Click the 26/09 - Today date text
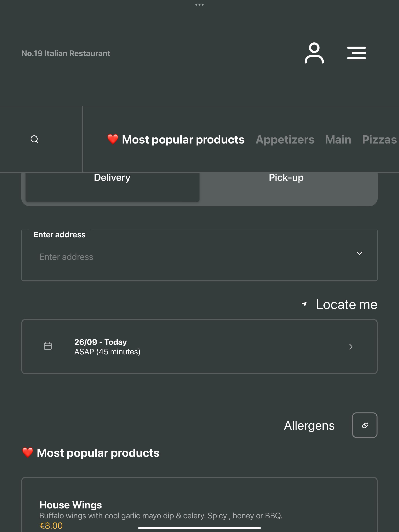The image size is (399, 532). (x=100, y=342)
